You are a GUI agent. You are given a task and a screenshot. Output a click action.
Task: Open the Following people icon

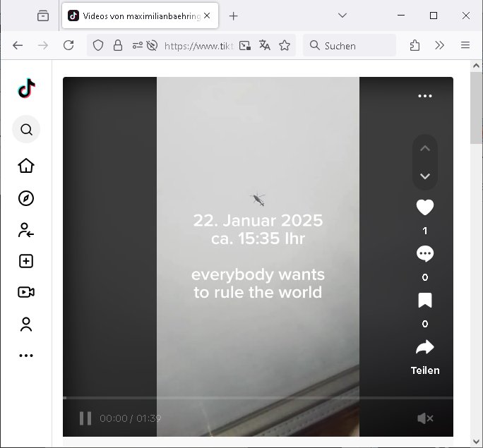pyautogui.click(x=26, y=230)
